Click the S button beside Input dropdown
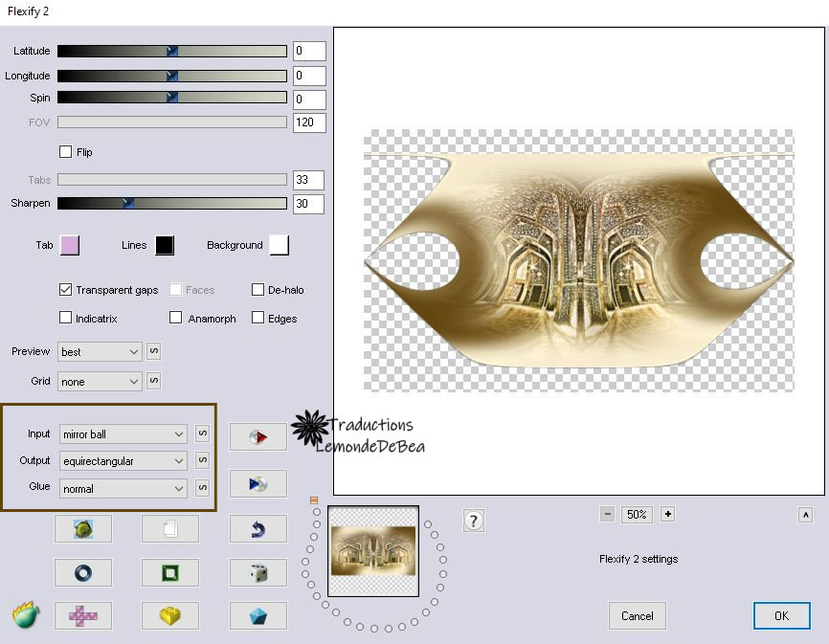The image size is (829, 644). point(203,433)
